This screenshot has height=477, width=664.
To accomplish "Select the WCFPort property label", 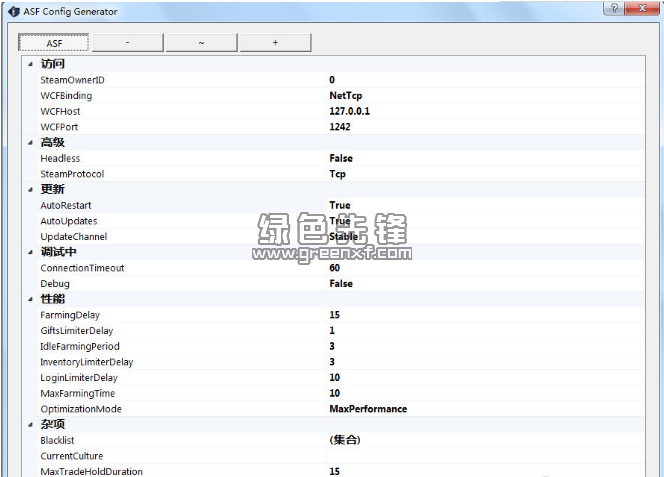I will tap(59, 127).
